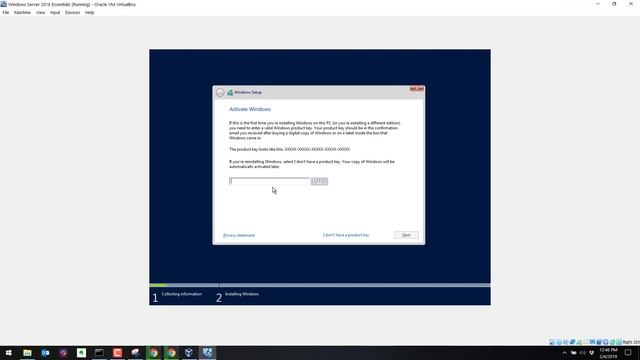640x360 pixels.
Task: Open the on-screen keyboard button beside key field
Action: (x=319, y=181)
